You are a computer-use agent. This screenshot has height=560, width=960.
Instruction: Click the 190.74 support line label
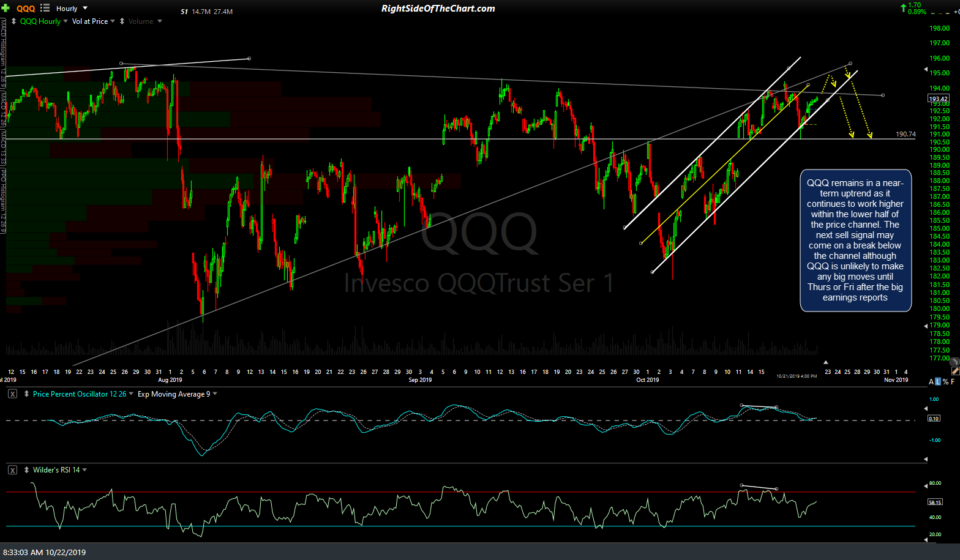point(906,134)
